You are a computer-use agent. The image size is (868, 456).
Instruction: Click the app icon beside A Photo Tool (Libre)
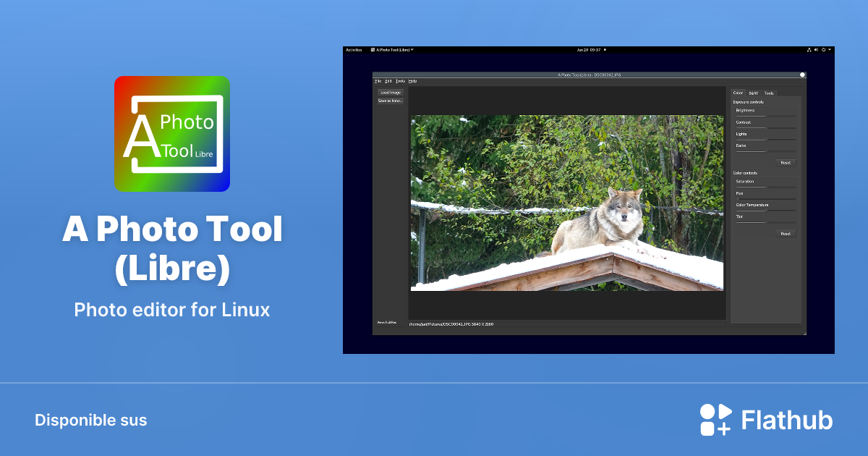(x=373, y=50)
